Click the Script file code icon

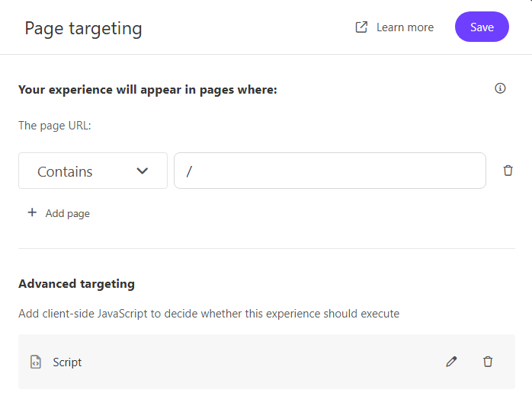35,362
